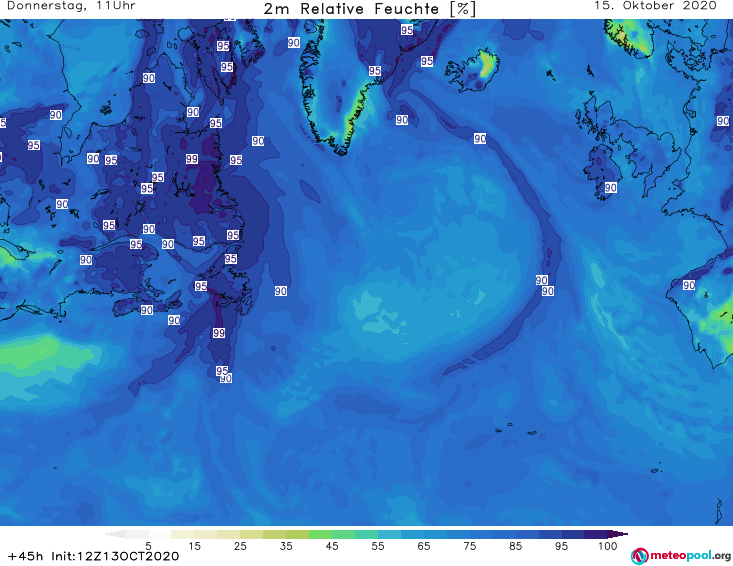
Task: Click the legend value 75
Action: click(x=469, y=546)
